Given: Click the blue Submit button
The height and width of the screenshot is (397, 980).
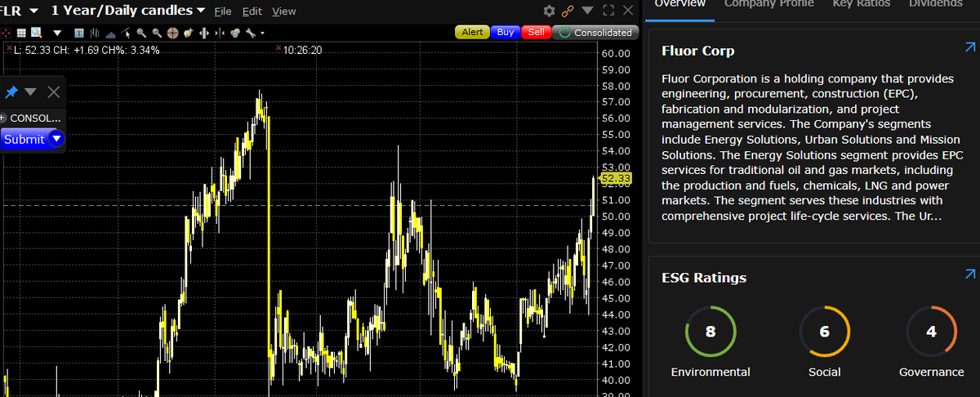Looking at the screenshot, I should [x=24, y=139].
